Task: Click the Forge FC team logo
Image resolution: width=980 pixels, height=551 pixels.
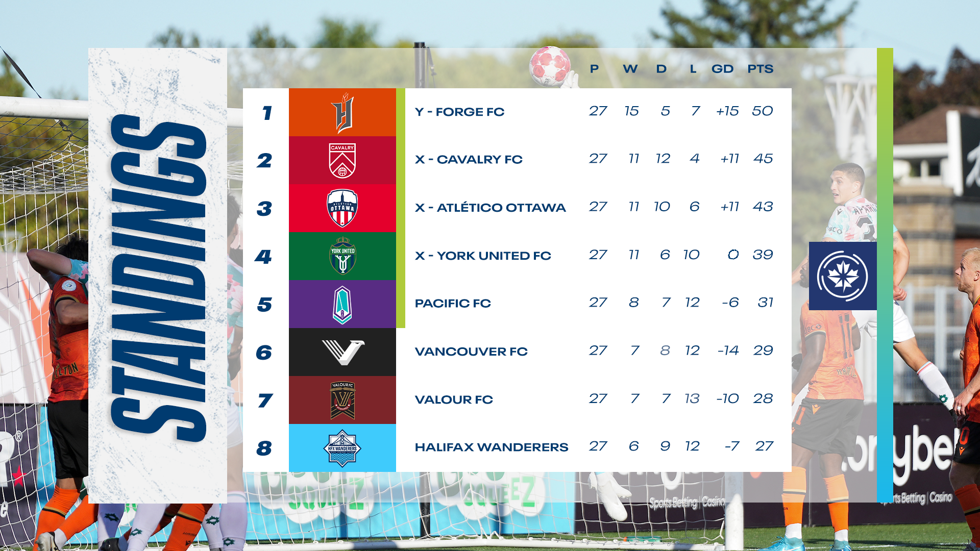Action: pyautogui.click(x=342, y=113)
